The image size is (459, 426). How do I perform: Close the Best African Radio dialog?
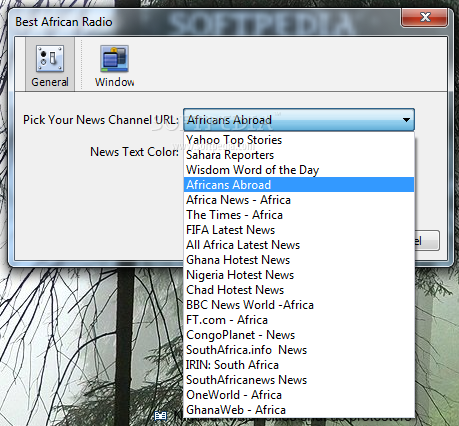point(424,17)
